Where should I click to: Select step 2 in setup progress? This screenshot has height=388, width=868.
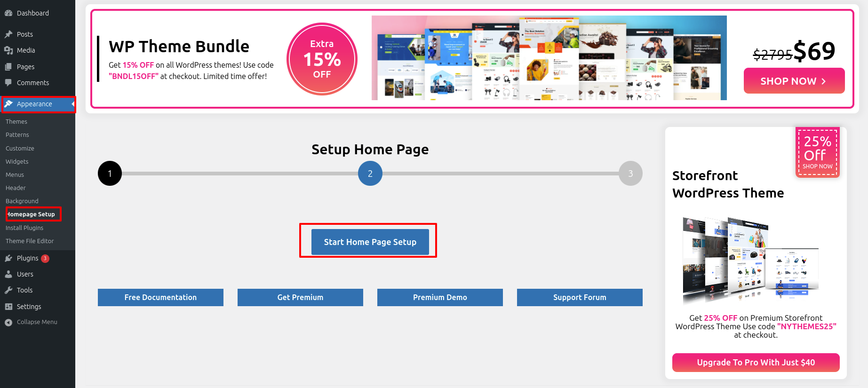coord(370,174)
